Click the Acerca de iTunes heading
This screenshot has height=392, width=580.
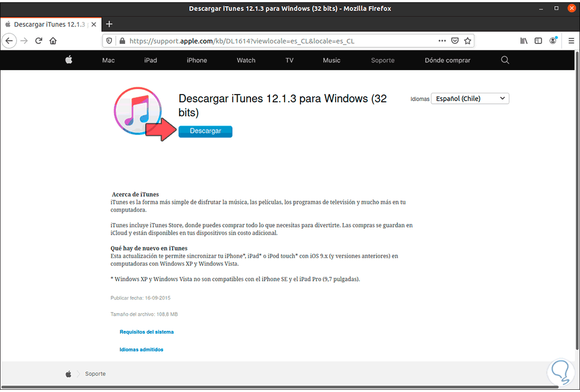(x=135, y=195)
